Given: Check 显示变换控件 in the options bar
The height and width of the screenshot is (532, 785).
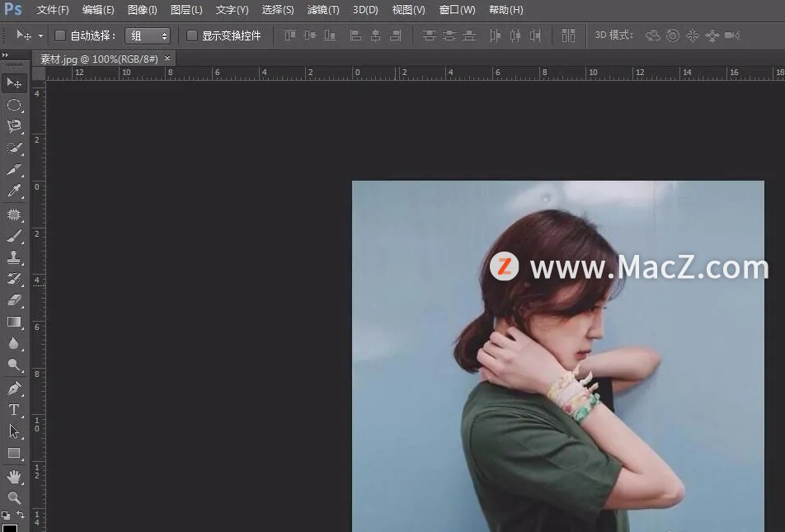Looking at the screenshot, I should coord(190,35).
